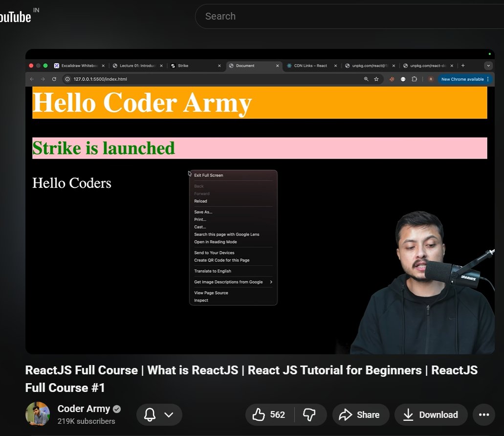Screen dimensions: 504x436
Task: Select Inspect from the context menu
Action: point(201,300)
